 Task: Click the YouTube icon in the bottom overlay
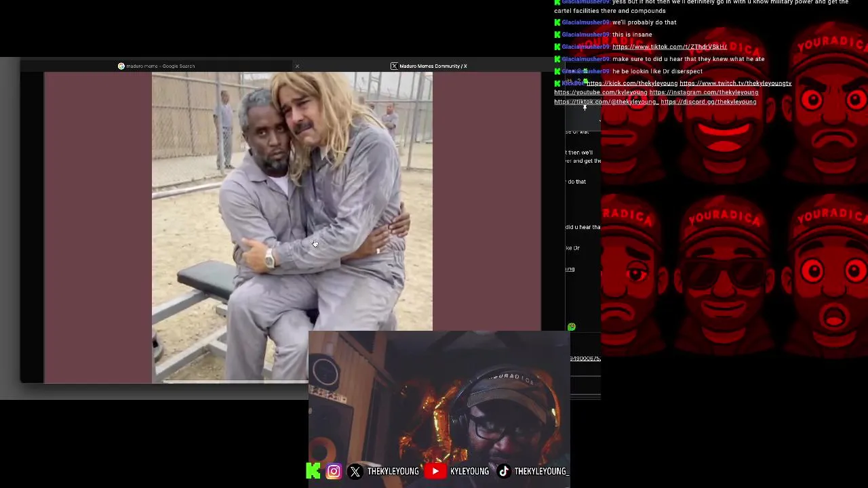tap(435, 471)
